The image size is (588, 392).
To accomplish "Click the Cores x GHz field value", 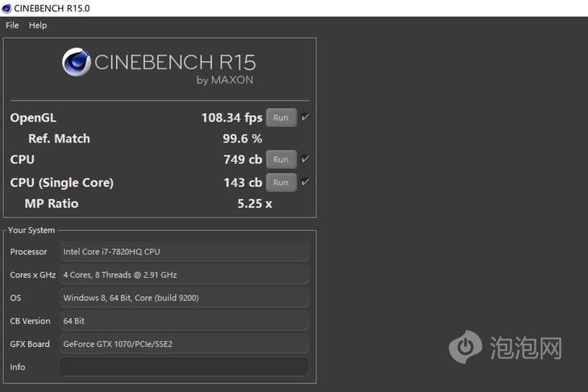I will (184, 274).
